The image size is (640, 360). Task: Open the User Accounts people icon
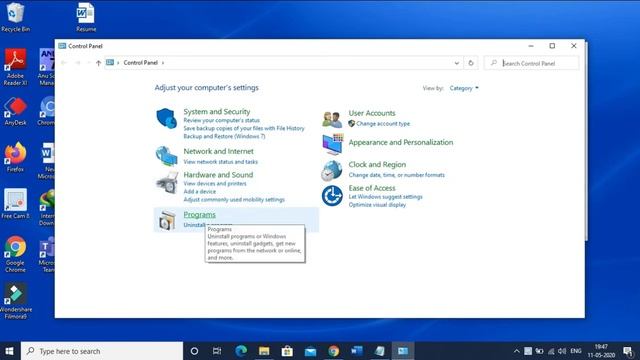point(332,119)
